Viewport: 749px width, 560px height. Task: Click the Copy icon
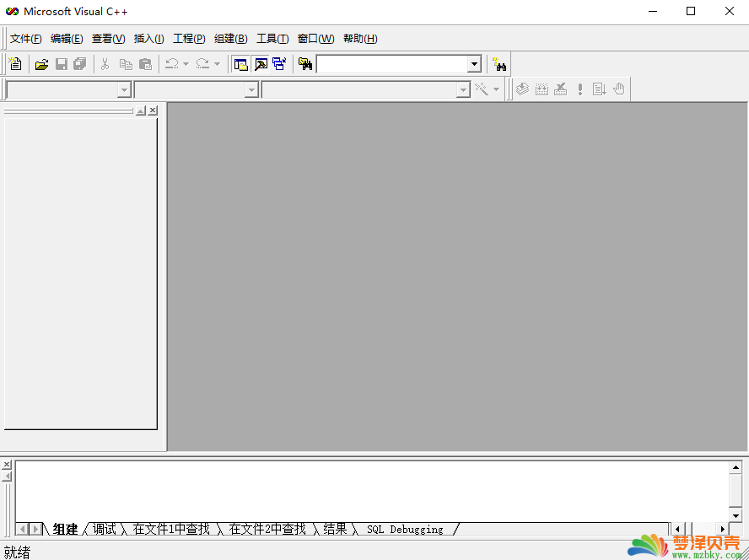click(x=126, y=64)
